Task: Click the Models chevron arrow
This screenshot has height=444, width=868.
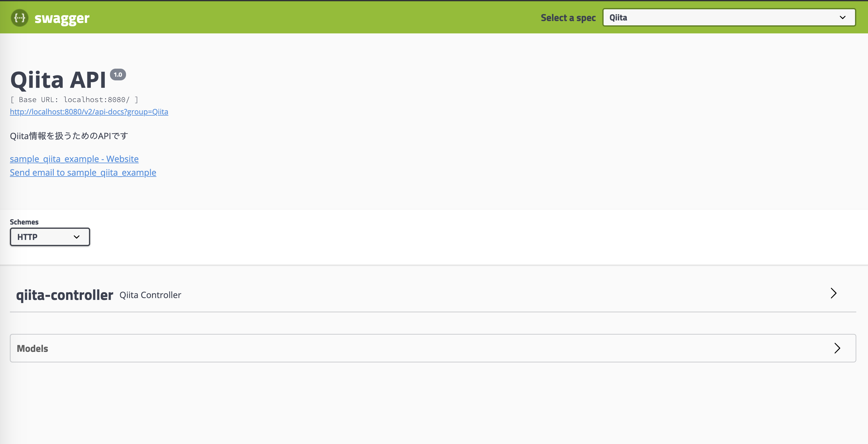Action: coord(837,348)
